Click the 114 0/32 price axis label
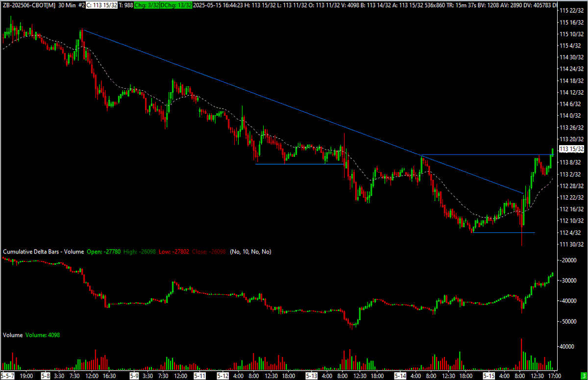Image resolution: width=588 pixels, height=380 pixels. click(570, 116)
